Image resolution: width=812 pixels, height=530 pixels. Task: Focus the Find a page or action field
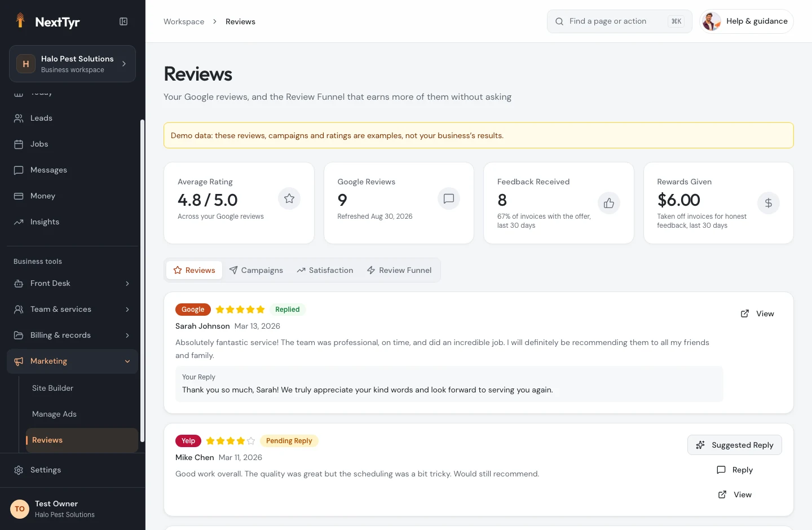pos(620,21)
